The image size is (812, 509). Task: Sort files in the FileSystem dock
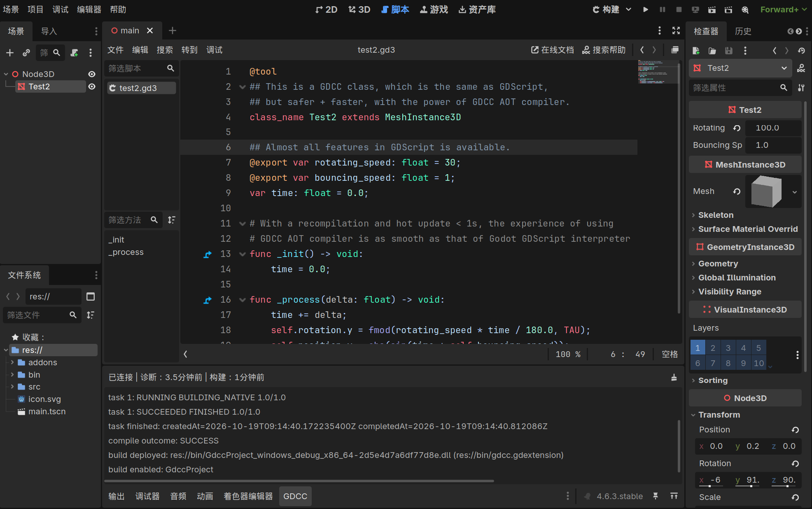[x=91, y=315]
